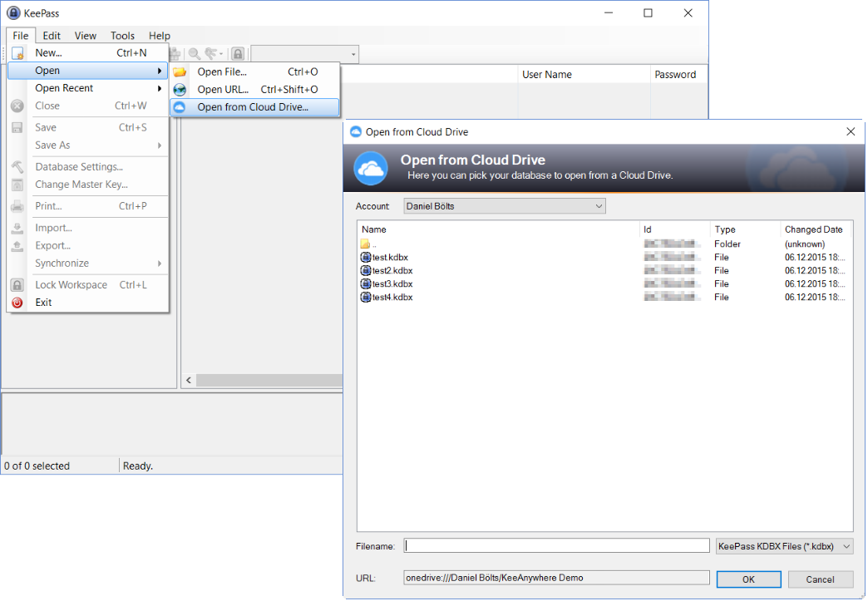Click the parent folder '..' icon in file list

(365, 244)
